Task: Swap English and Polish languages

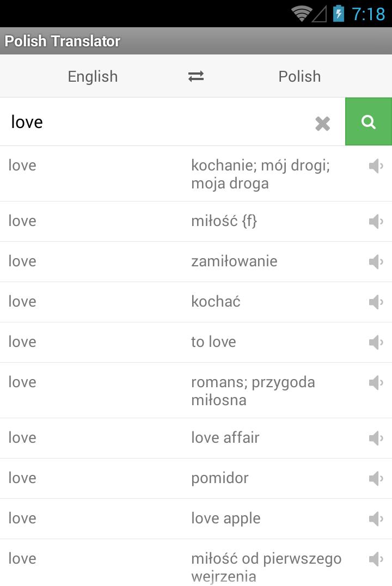Action: 196,76
